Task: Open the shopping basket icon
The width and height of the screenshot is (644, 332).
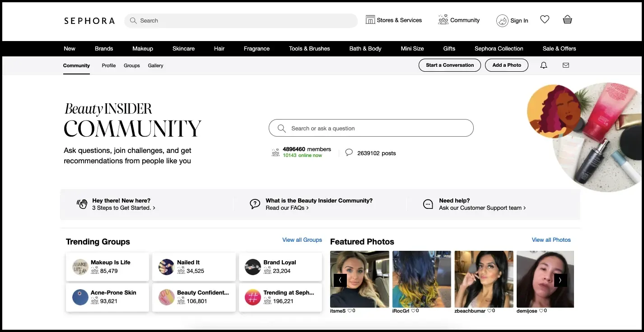Action: coord(568,19)
